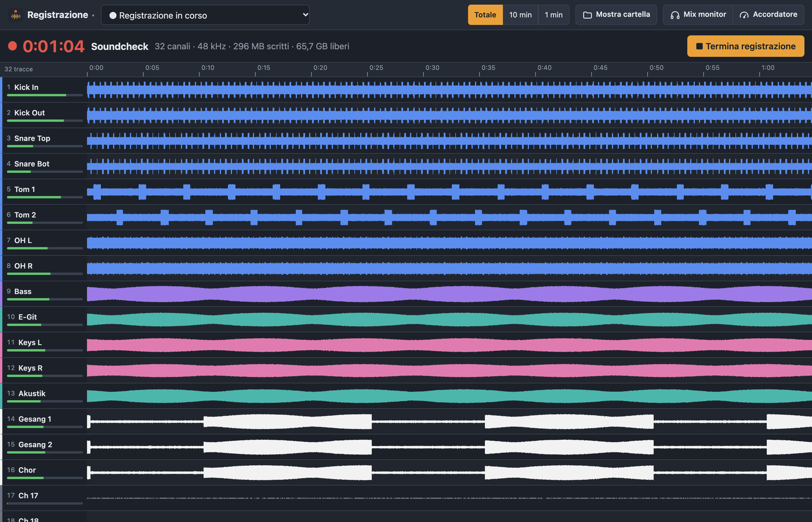812x522 pixels.
Task: Select the Keys L track label
Action: pos(30,342)
